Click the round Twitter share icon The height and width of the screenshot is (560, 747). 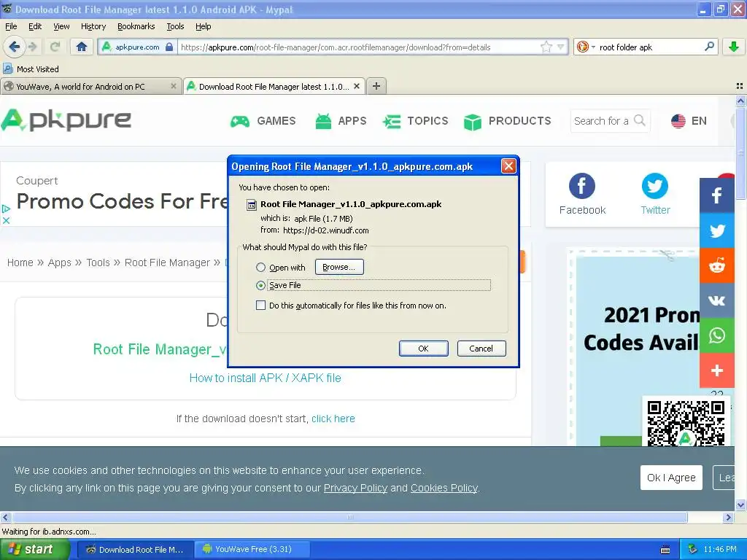[x=655, y=186]
